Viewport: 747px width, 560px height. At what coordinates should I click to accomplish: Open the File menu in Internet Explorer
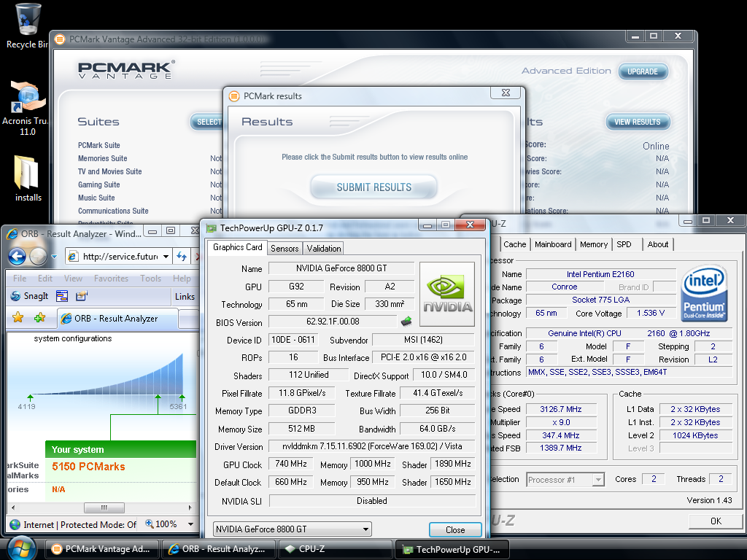click(x=20, y=278)
